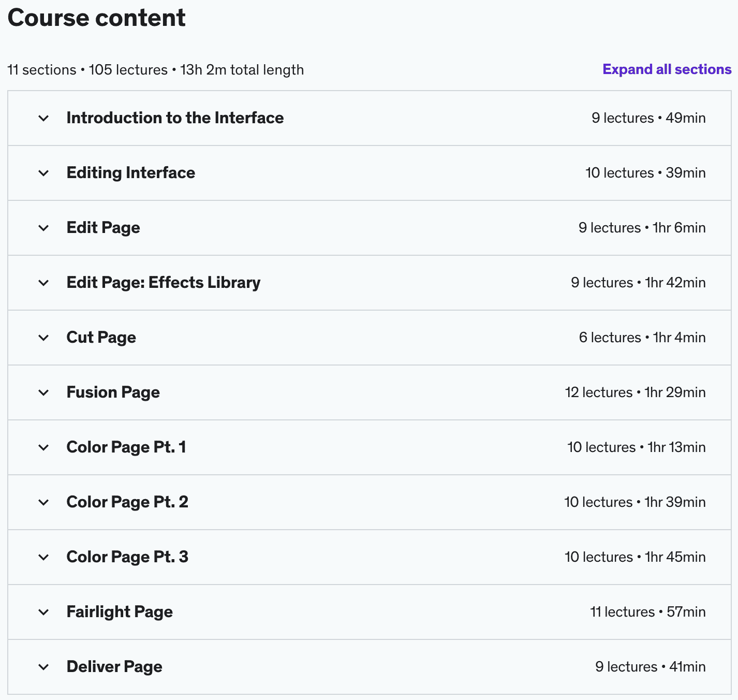Viewport: 738px width, 700px height.
Task: Expand the Edit Page: Effects Library chevron
Action: (x=43, y=283)
